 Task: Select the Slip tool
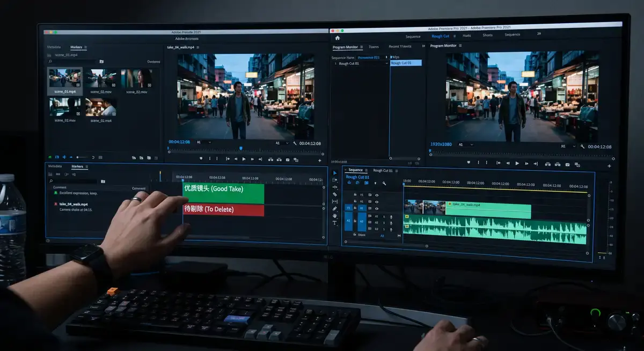335,201
